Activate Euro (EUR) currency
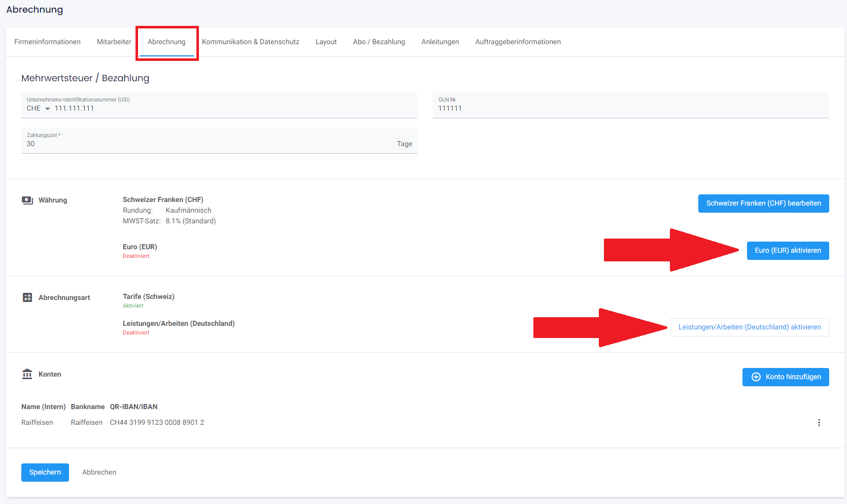The image size is (847, 504). click(788, 250)
